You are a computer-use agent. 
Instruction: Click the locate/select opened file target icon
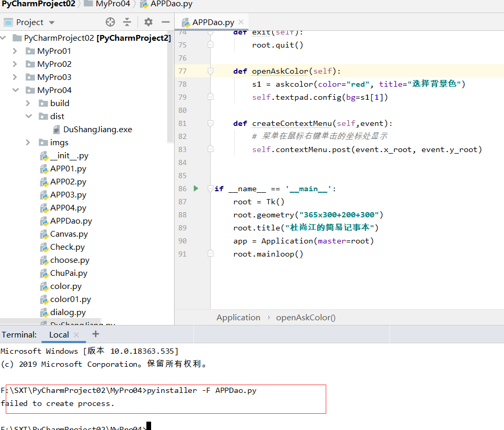tap(110, 22)
